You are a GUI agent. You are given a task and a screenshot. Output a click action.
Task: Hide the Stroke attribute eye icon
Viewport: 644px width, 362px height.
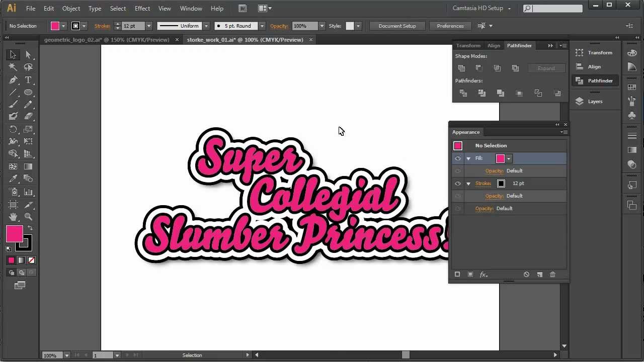(457, 184)
